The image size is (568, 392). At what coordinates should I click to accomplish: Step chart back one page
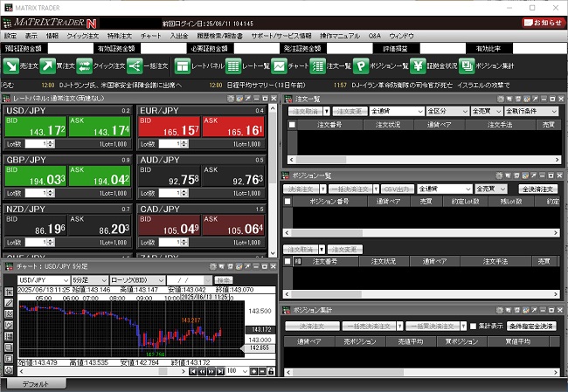pyautogui.click(x=202, y=371)
